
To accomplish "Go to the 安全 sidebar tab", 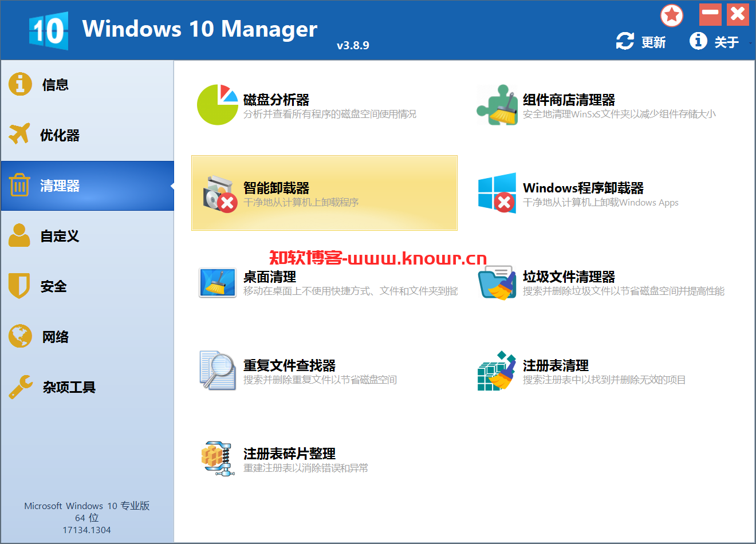I will pos(87,286).
